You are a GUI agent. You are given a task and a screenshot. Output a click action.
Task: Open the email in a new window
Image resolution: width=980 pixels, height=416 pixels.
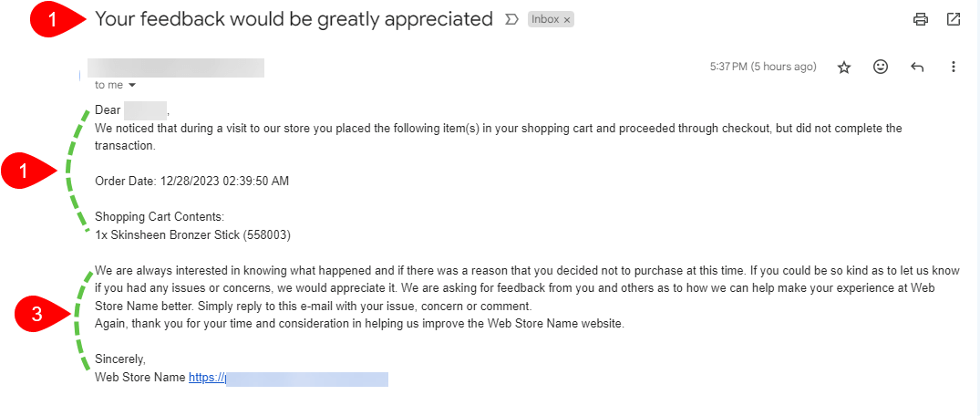[954, 19]
